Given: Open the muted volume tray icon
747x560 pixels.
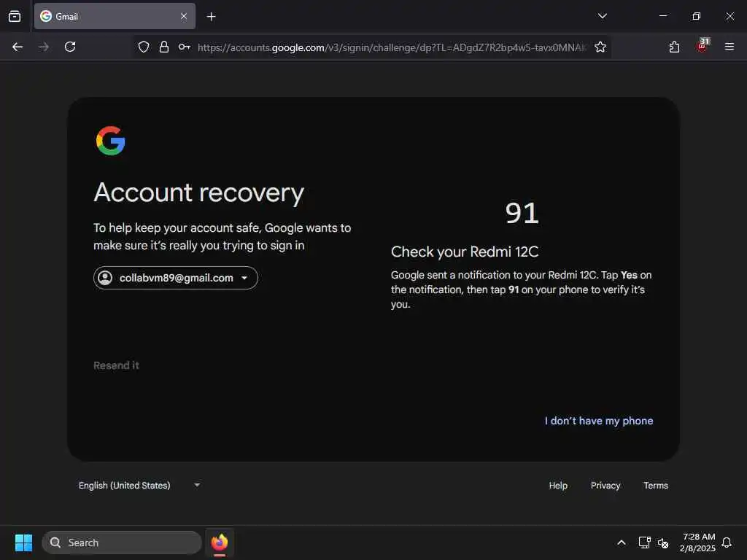Looking at the screenshot, I should coord(662,542).
